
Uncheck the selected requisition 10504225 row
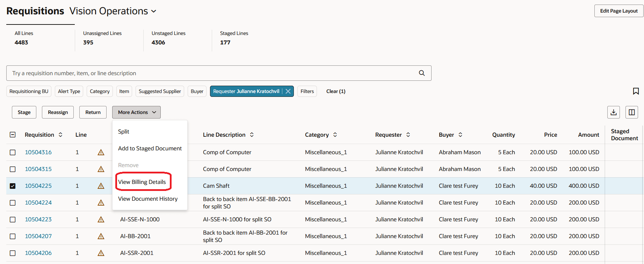click(13, 186)
